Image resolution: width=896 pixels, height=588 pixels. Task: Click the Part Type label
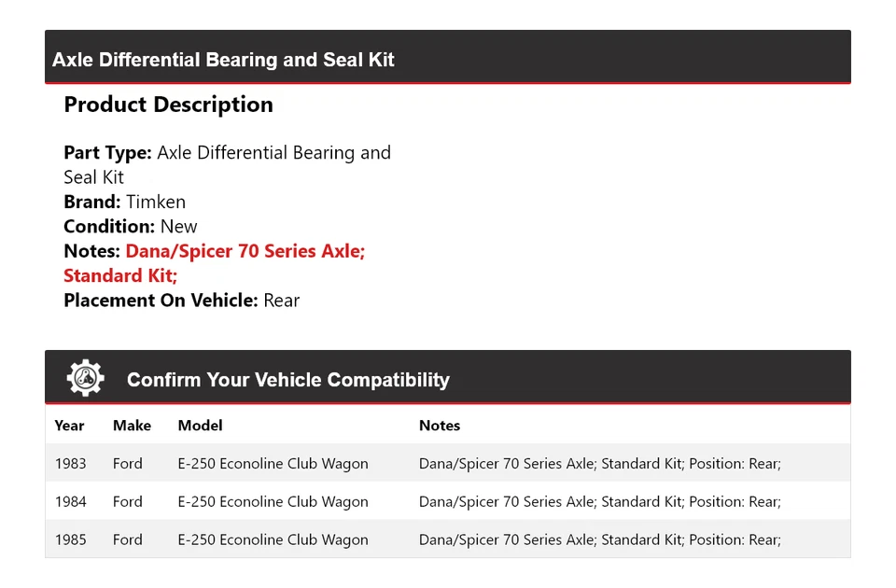coord(107,153)
